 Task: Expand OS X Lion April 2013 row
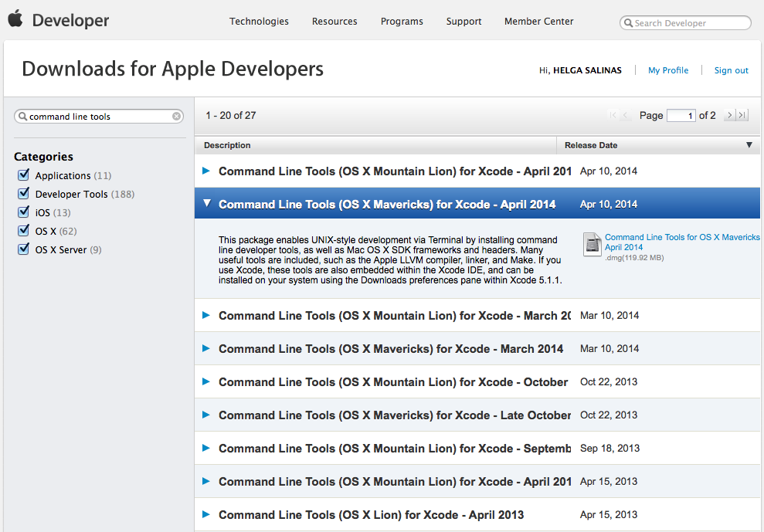click(206, 514)
